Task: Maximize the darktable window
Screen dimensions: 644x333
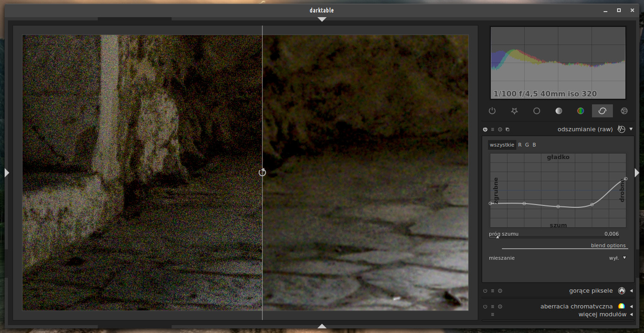Action: [619, 10]
